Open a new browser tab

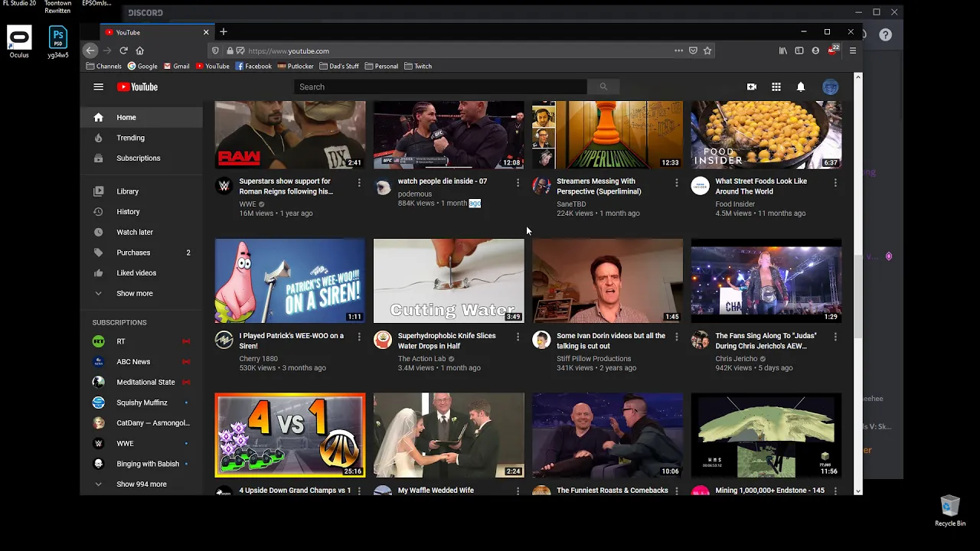[224, 31]
